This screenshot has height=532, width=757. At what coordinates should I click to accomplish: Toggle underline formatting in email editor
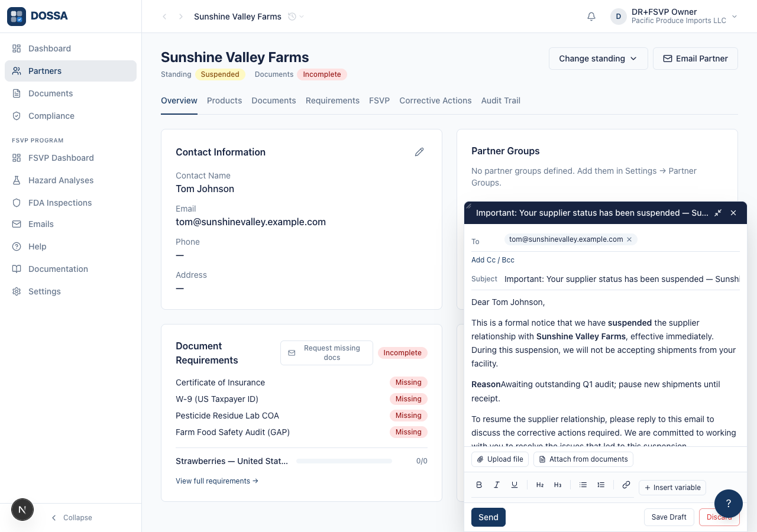pos(515,485)
